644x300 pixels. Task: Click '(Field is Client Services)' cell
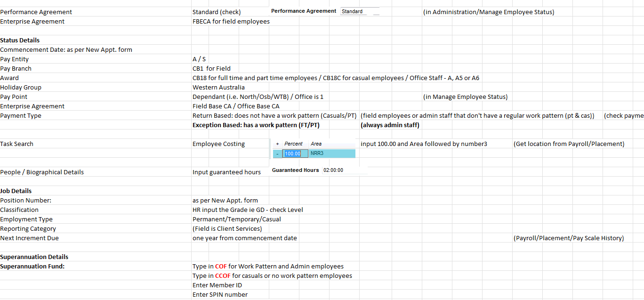[x=227, y=228]
